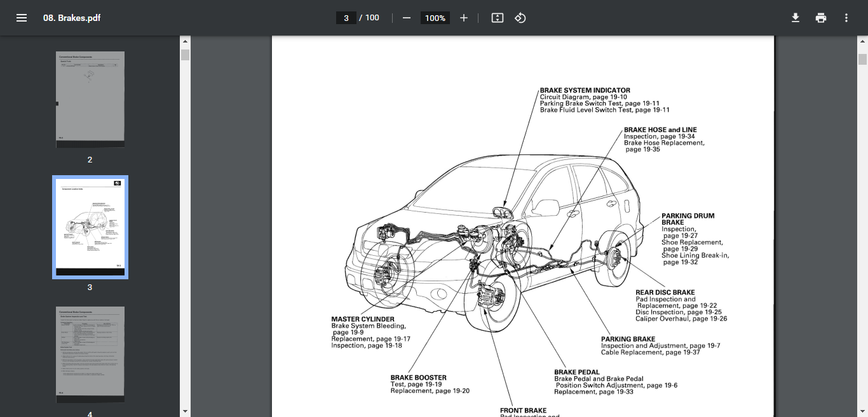The image size is (868, 417).
Task: Click document scrollbar up arrow
Action: pos(862,41)
